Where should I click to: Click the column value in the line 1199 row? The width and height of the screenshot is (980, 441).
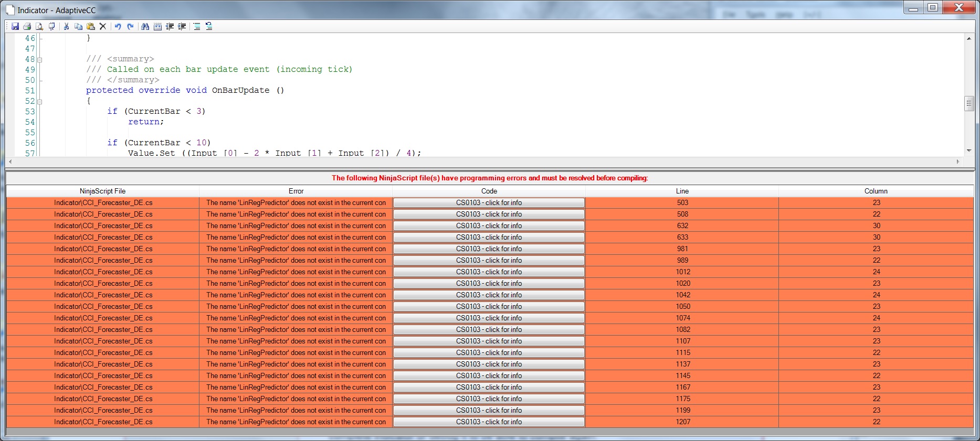876,411
